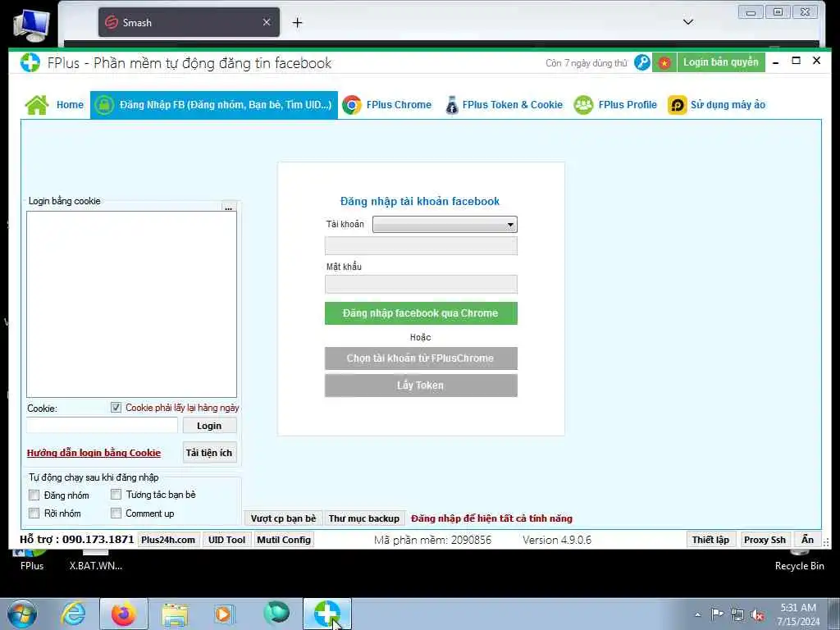Focus the Cookie input field

[x=102, y=426]
